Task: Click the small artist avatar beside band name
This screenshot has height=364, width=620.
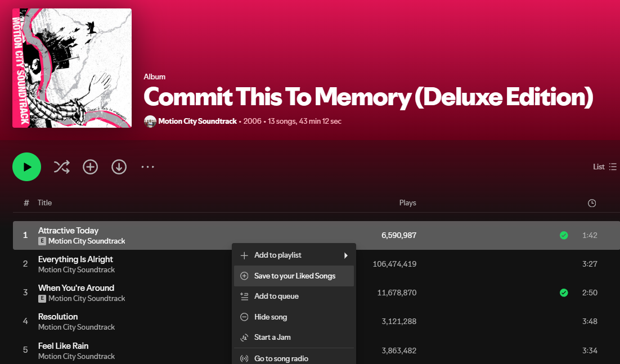Action: click(150, 121)
